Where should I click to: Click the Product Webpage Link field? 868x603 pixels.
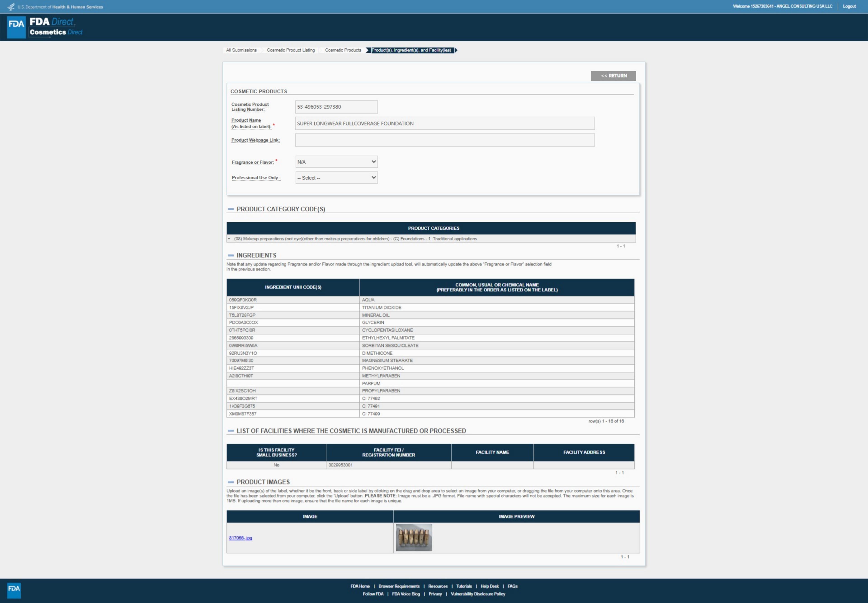coord(444,140)
